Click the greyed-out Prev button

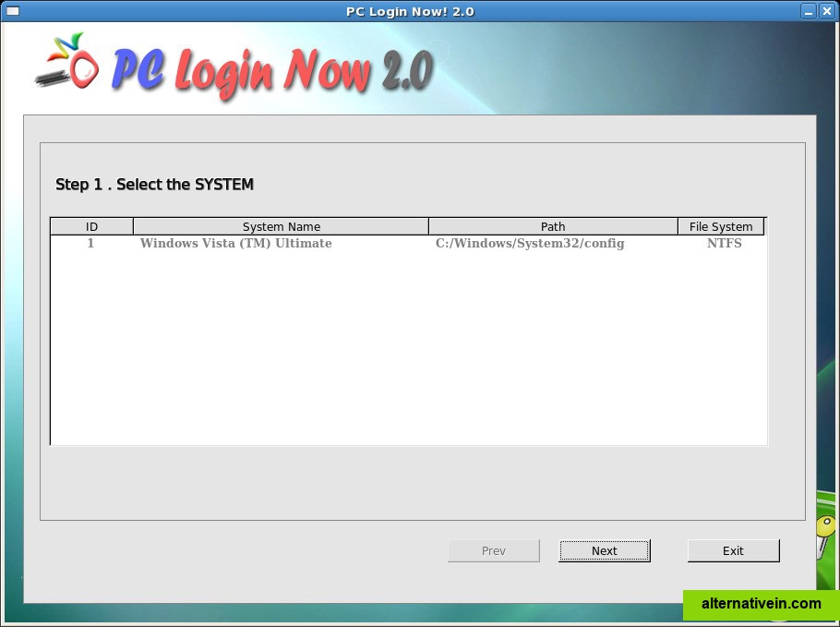494,551
